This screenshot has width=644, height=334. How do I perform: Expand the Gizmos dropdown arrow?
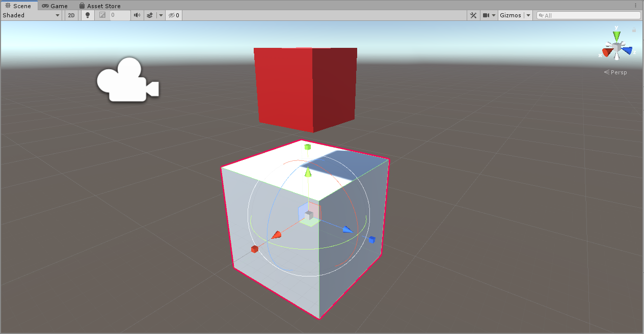[x=528, y=15]
